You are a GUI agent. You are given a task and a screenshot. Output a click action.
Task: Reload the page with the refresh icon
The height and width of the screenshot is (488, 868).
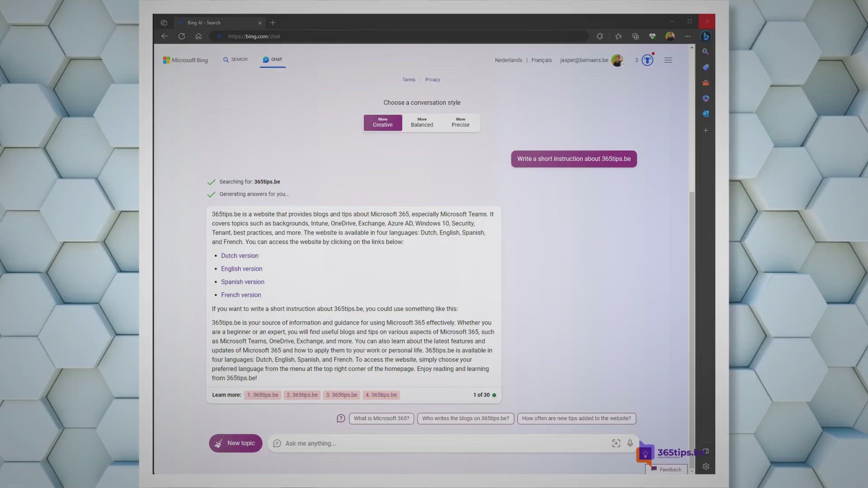[182, 36]
